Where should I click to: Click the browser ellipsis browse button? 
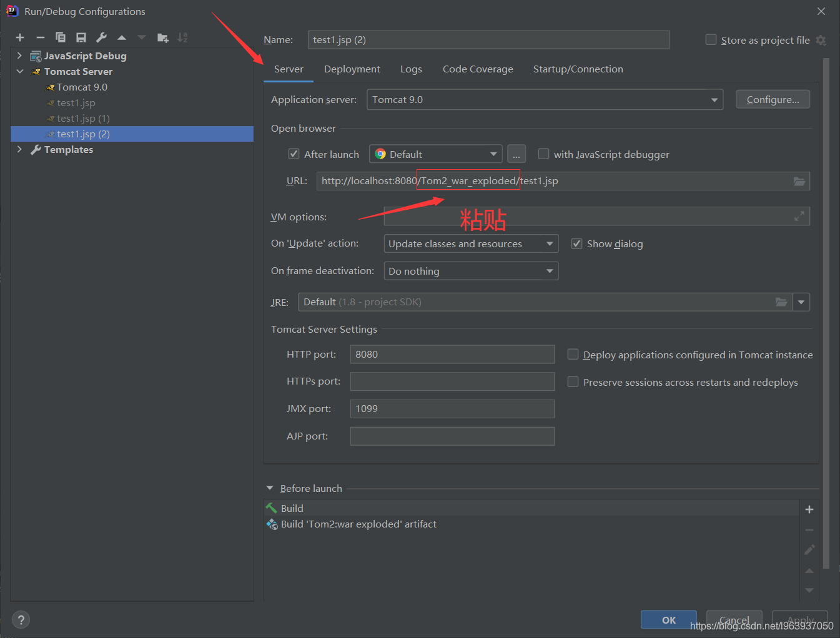click(x=516, y=154)
